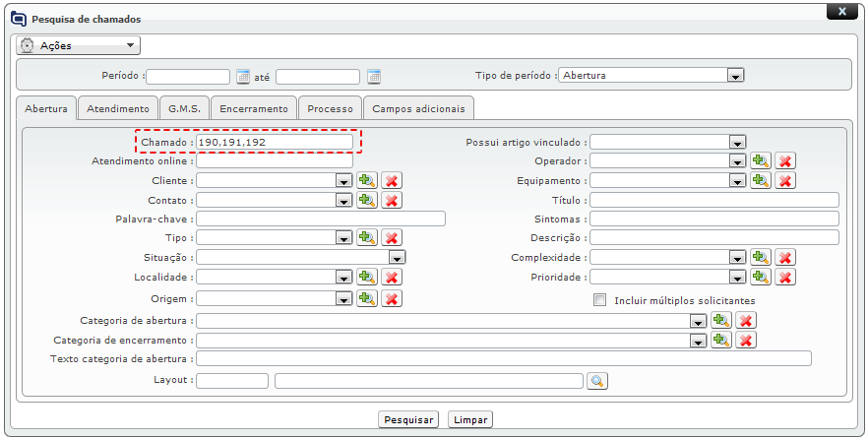
Task: Click the Atendimento online input field
Action: [x=275, y=160]
